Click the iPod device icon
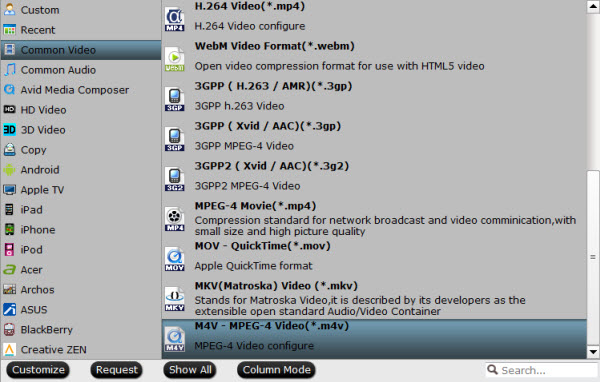The width and height of the screenshot is (600, 382). [x=10, y=250]
